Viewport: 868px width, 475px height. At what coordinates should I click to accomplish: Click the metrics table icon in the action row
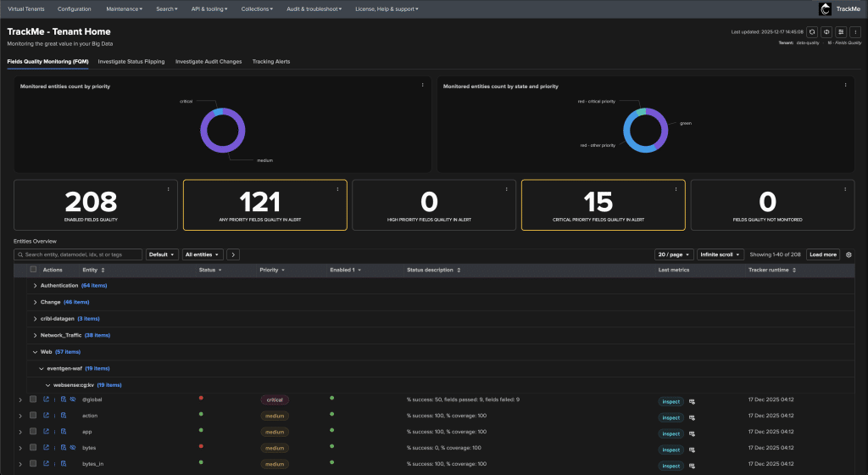(x=692, y=416)
